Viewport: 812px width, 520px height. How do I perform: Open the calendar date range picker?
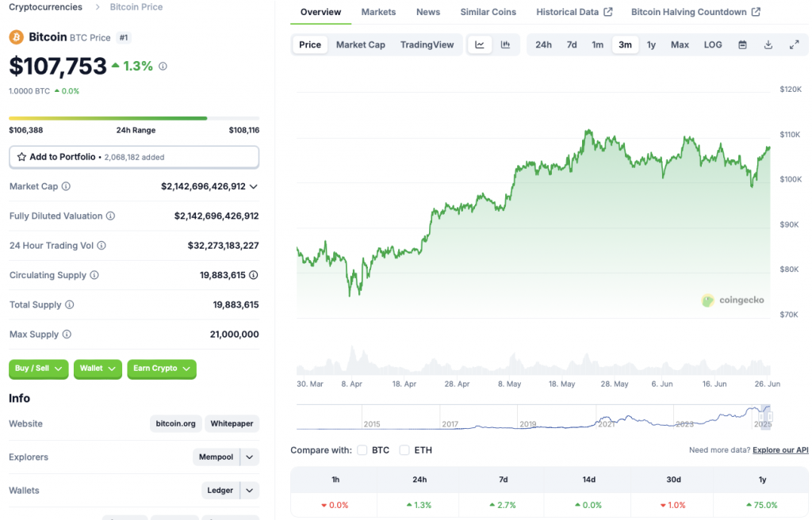pyautogui.click(x=742, y=44)
